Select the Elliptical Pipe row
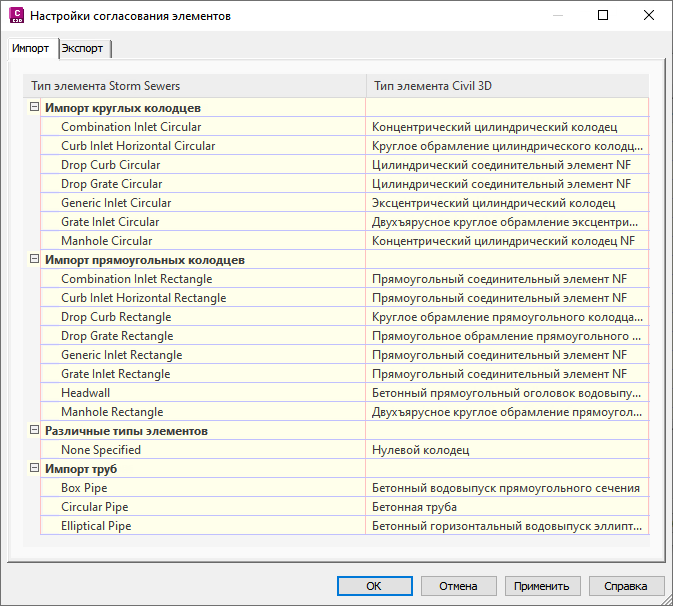Screen dimensions: 673x606 click(95, 526)
